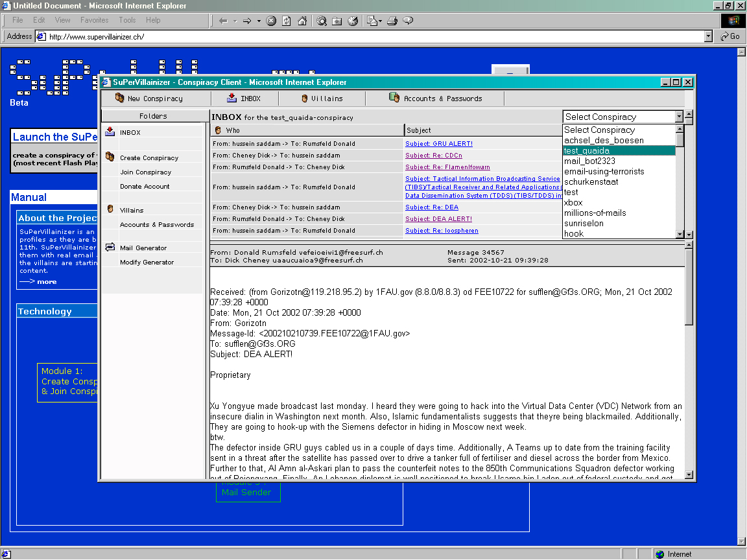747x560 pixels.
Task: Click the IE Stop toolbar button
Action: click(x=271, y=21)
